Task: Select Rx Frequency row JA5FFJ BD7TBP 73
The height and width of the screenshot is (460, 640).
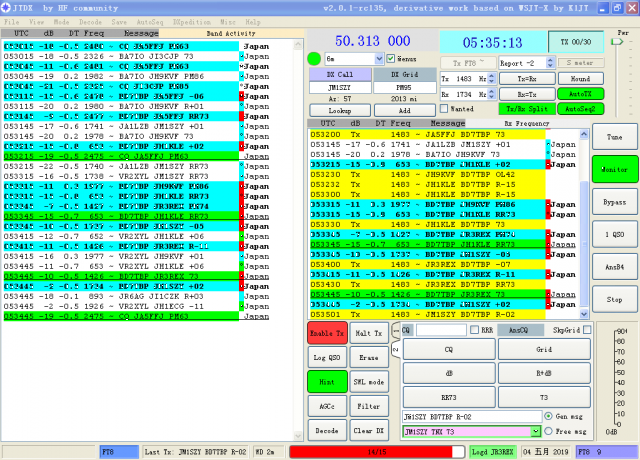Action: [x=427, y=134]
